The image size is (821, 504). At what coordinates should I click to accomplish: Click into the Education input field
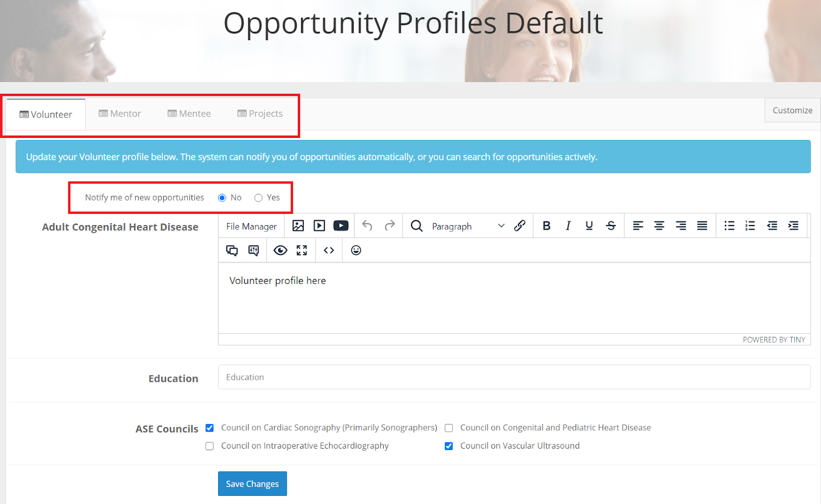tap(514, 377)
